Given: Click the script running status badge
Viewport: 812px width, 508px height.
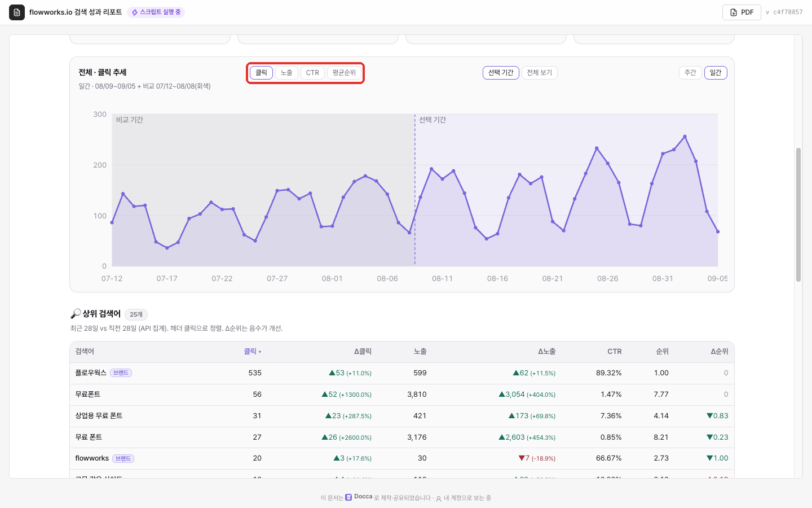Looking at the screenshot, I should [156, 12].
